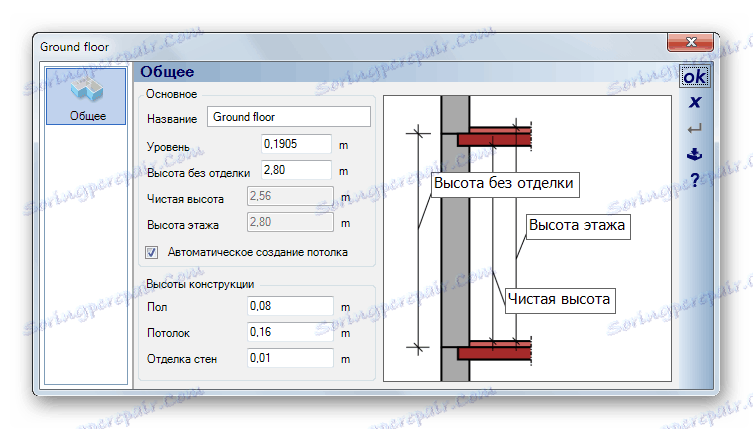Click the disabled Чистая высота 2,56 field
Viewport: 753px width, 429px height.
[290, 196]
